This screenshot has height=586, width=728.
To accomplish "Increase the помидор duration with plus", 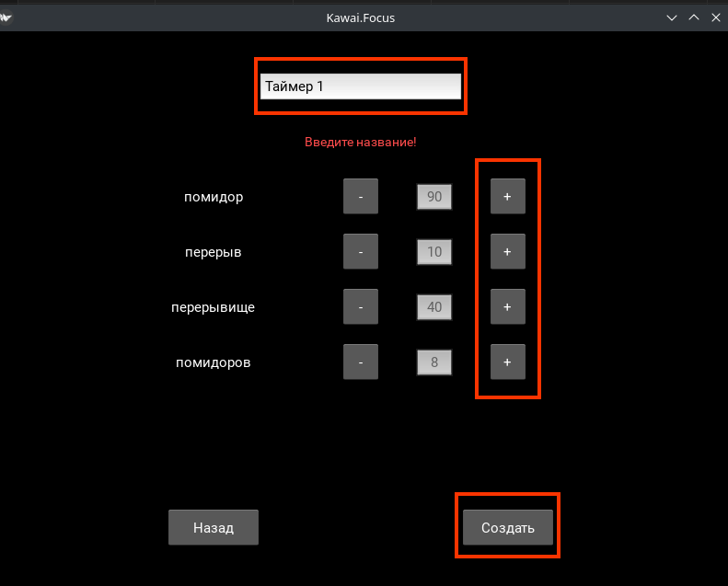I will [507, 197].
